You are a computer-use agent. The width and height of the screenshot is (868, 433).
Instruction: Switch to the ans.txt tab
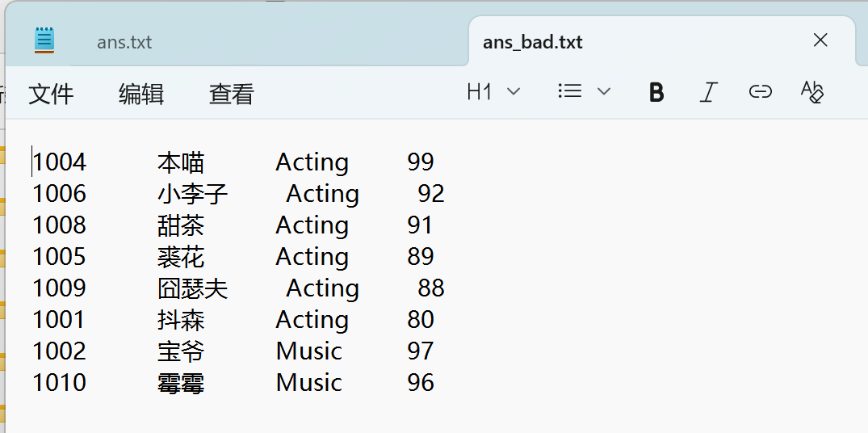click(124, 42)
